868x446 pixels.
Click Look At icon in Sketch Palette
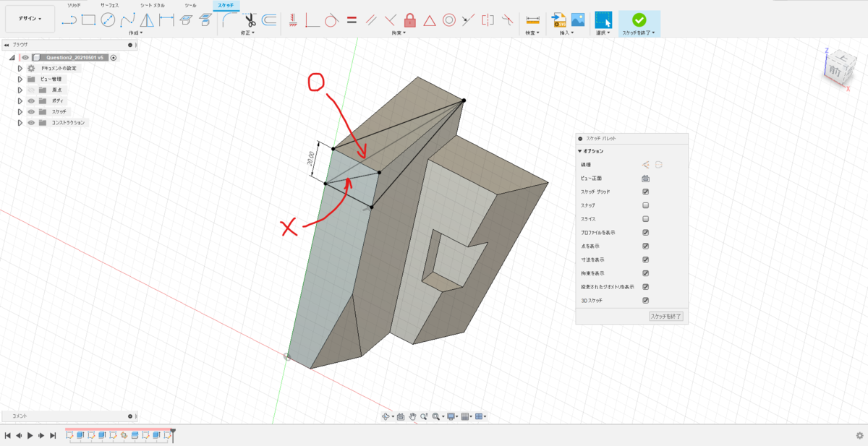point(646,178)
